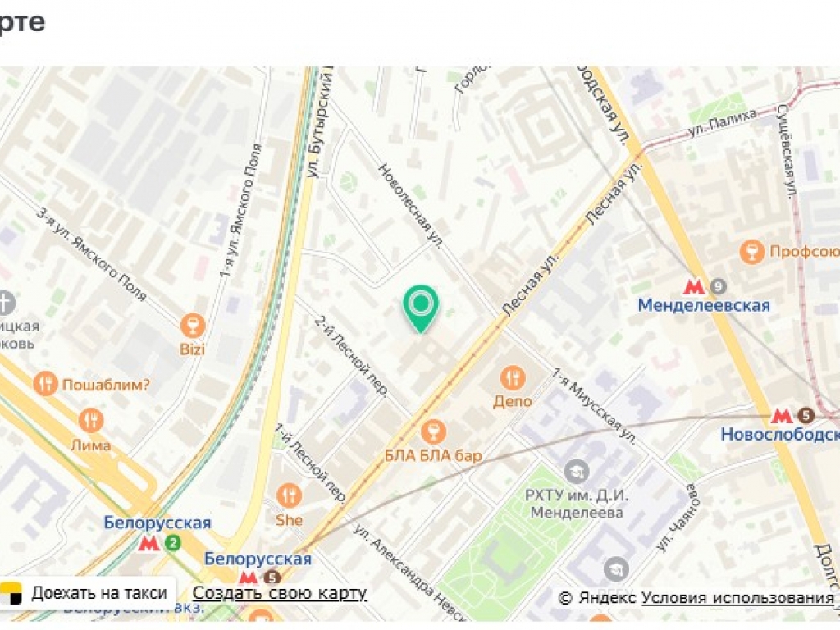Select the Депо restaurant icon
840x630 pixels.
coord(513,378)
